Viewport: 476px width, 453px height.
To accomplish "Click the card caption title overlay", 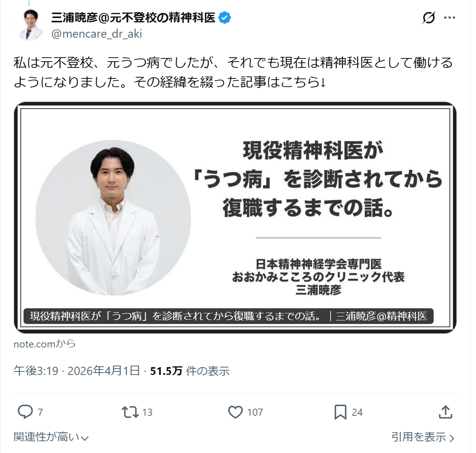I will point(229,316).
